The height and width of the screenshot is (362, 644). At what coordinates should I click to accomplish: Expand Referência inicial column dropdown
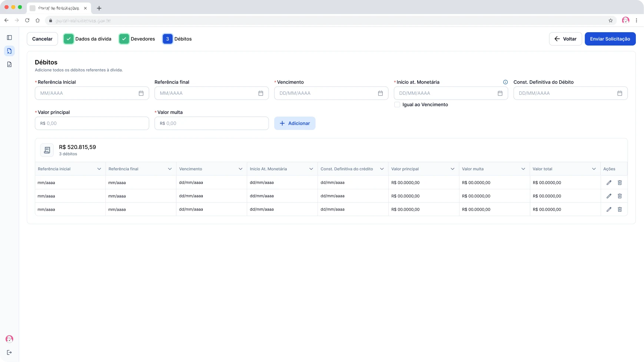coord(99,169)
